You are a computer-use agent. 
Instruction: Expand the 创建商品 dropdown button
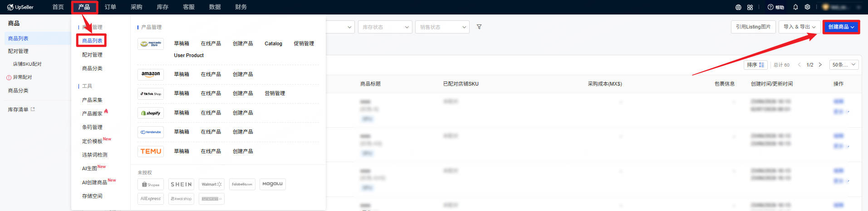click(x=841, y=27)
